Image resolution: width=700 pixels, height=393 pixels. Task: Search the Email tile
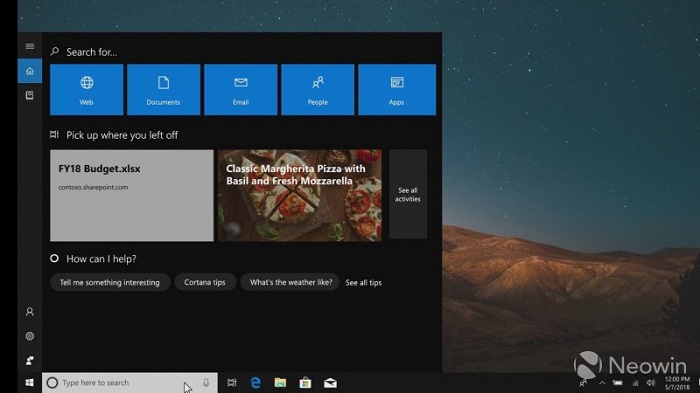click(241, 90)
